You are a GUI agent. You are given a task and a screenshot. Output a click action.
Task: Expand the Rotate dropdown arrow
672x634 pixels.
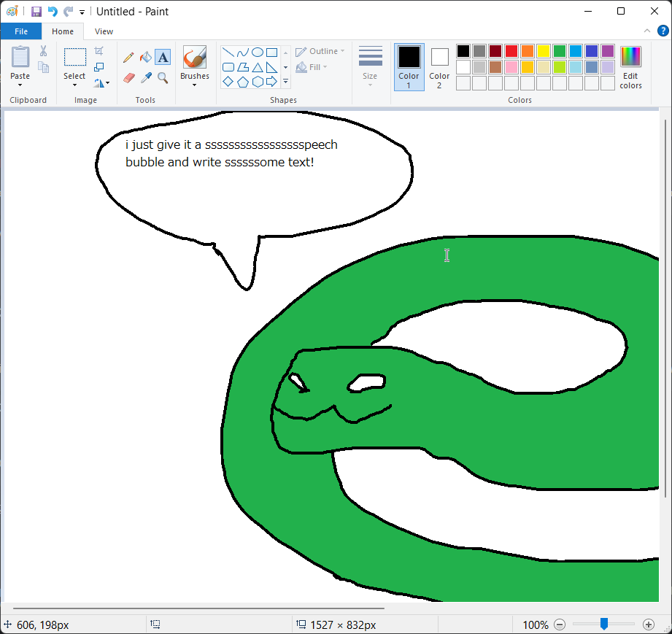[107, 82]
